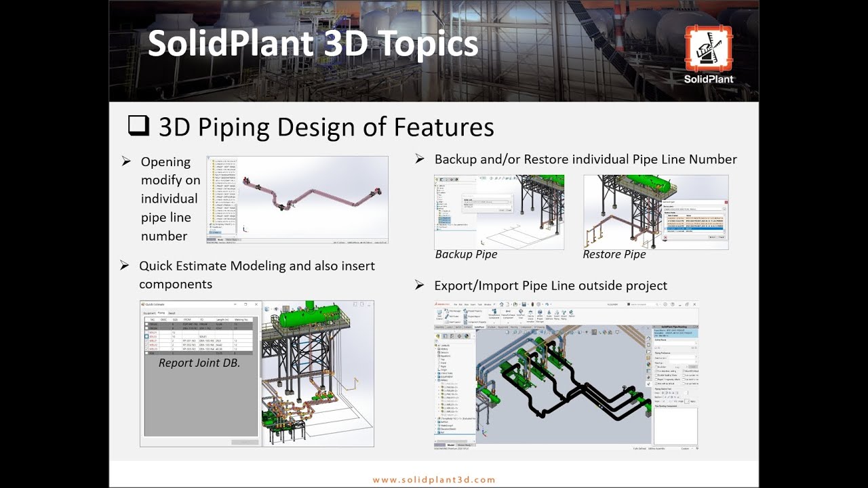
Task: Select the Show/Remove Component tool
Action: click(x=493, y=314)
